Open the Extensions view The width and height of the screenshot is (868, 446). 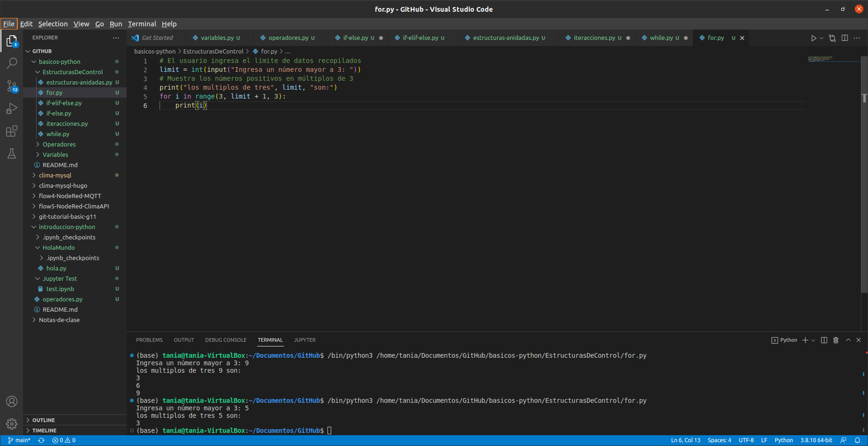coord(12,131)
